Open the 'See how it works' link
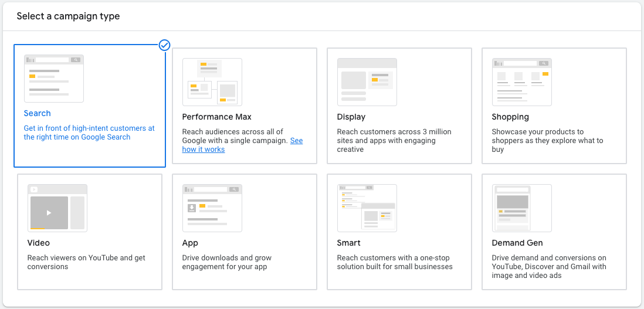644x309 pixels. [x=243, y=145]
